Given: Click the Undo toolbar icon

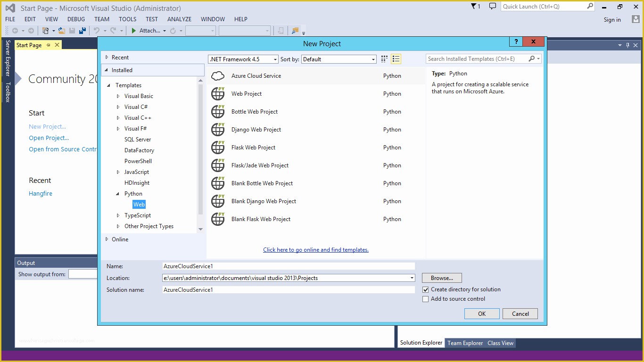Looking at the screenshot, I should tap(97, 31).
